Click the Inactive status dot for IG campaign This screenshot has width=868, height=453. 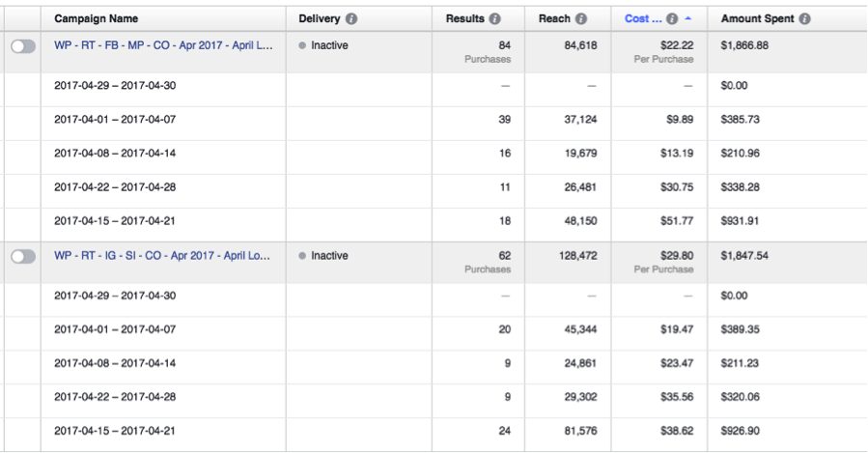(302, 256)
